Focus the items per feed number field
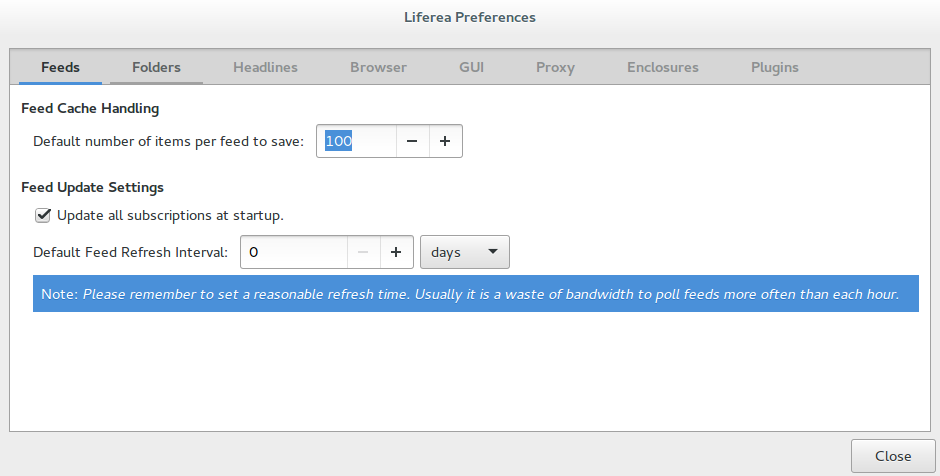This screenshot has height=476, width=940. [357, 141]
